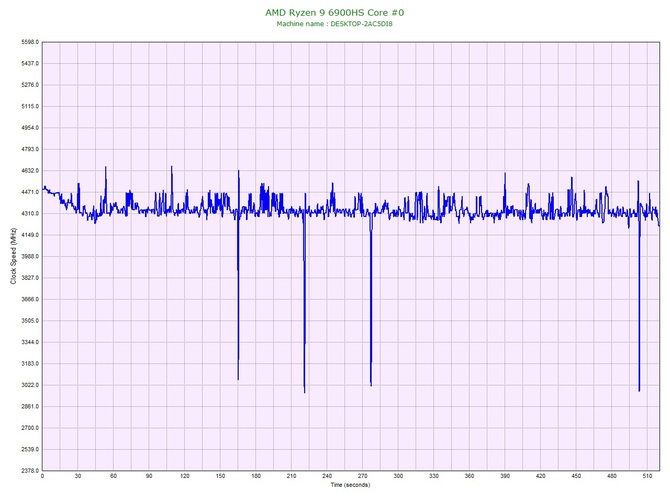Pick y-axis label 4793.0
Viewport: 670px width, 502px height.
pyautogui.click(x=30, y=149)
